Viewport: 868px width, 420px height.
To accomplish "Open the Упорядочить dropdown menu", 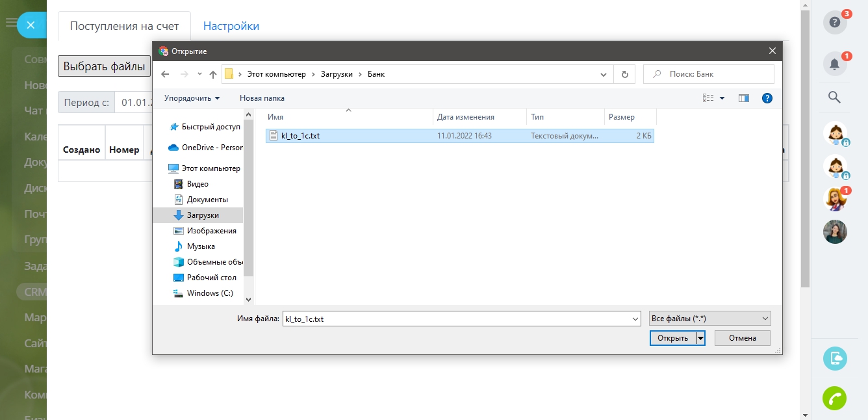I will click(192, 98).
